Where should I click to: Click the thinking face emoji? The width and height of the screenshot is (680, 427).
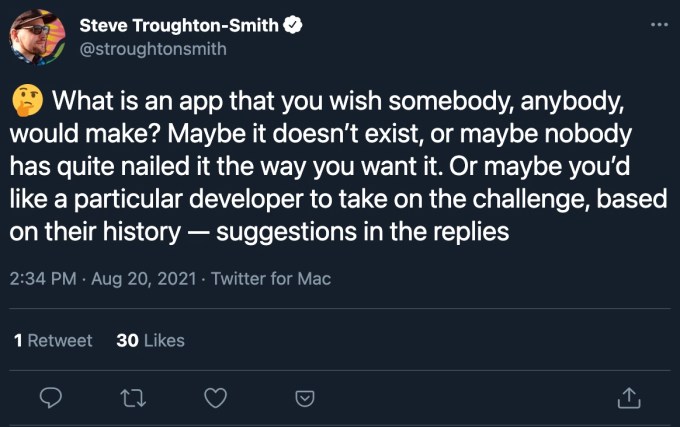(25, 101)
